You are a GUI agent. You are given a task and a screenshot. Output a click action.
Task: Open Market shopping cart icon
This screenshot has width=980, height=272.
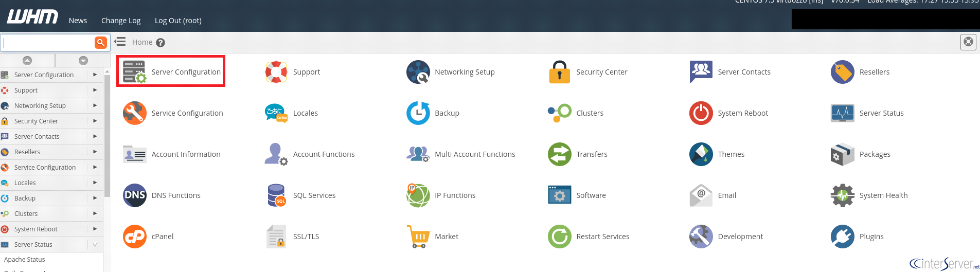418,237
